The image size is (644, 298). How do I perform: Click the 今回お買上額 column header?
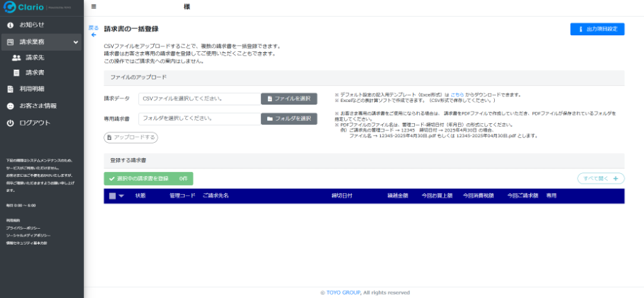pos(437,196)
